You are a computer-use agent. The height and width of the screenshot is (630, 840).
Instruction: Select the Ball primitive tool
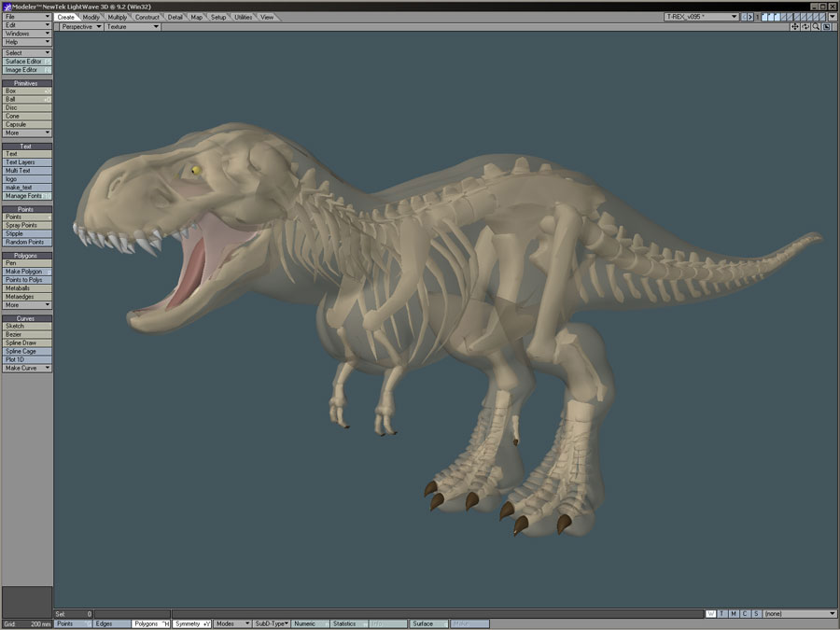click(27, 99)
